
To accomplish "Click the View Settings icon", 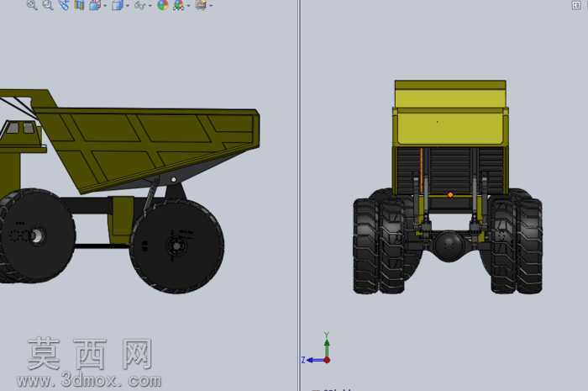I will point(201,5).
